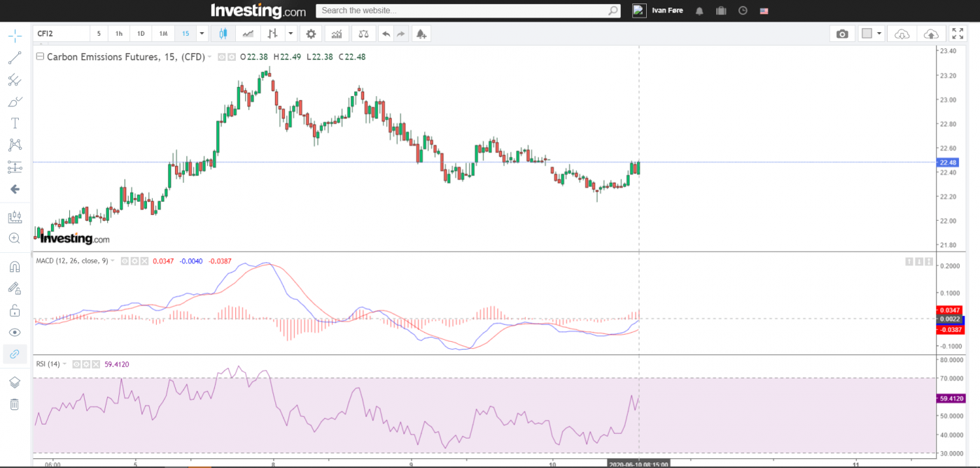Screen dimensions: 980x468
Task: Go to the Investing.com logo homepage link
Action: pos(258,11)
